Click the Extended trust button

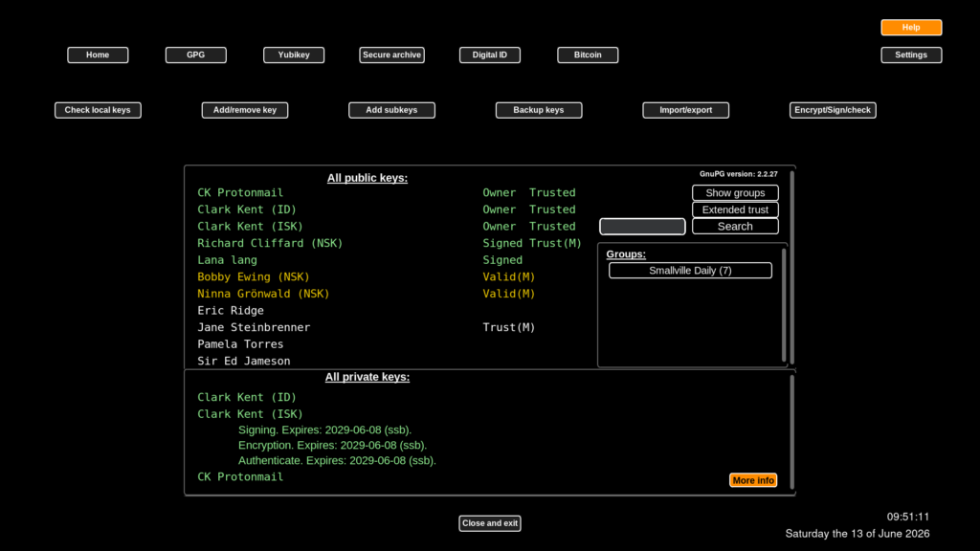point(735,209)
